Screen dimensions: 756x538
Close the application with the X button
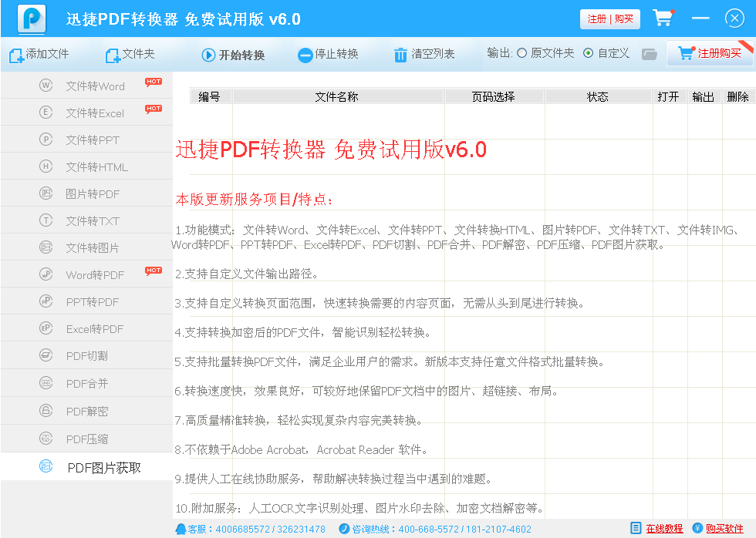pos(734,18)
